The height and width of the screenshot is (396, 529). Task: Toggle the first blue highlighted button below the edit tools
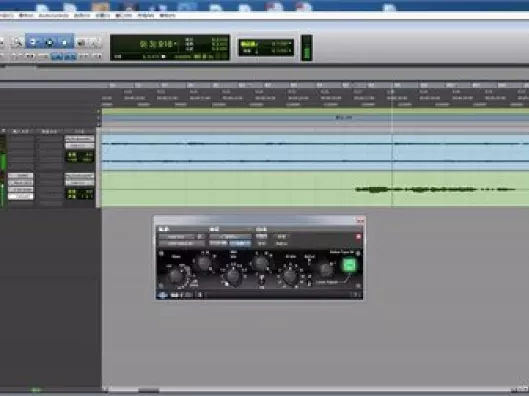56,57
